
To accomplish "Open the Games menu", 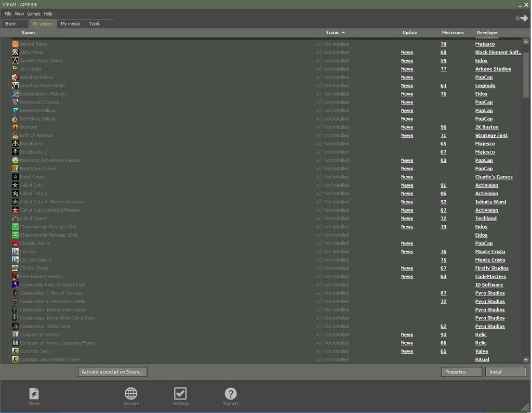I will tap(34, 14).
